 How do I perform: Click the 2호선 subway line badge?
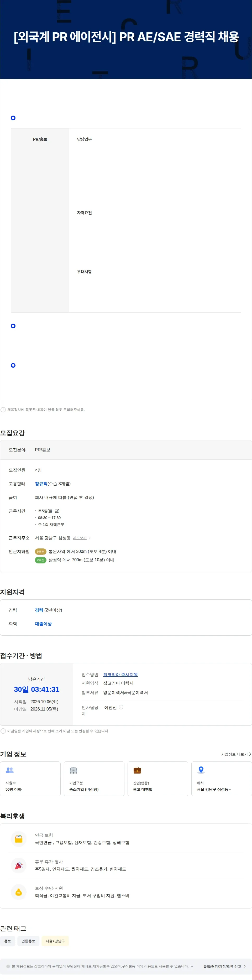click(x=41, y=560)
